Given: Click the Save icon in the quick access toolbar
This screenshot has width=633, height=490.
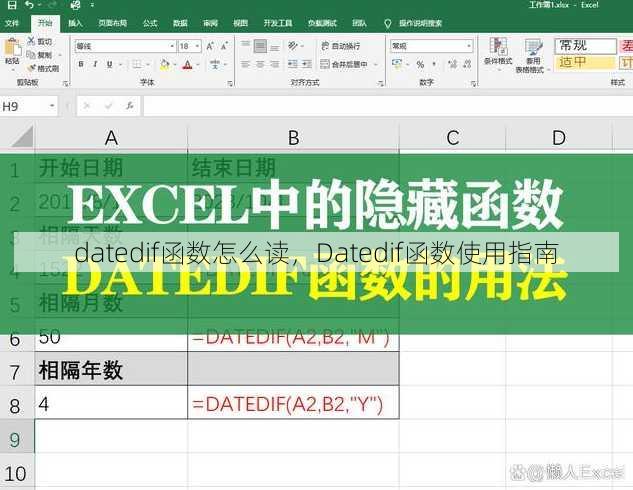Looking at the screenshot, I should tap(12, 5).
